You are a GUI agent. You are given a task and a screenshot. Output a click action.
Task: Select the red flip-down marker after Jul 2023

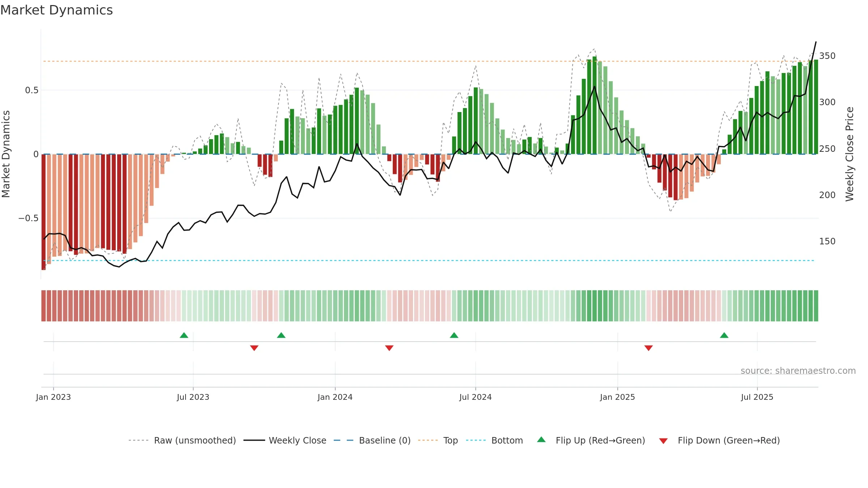point(254,348)
